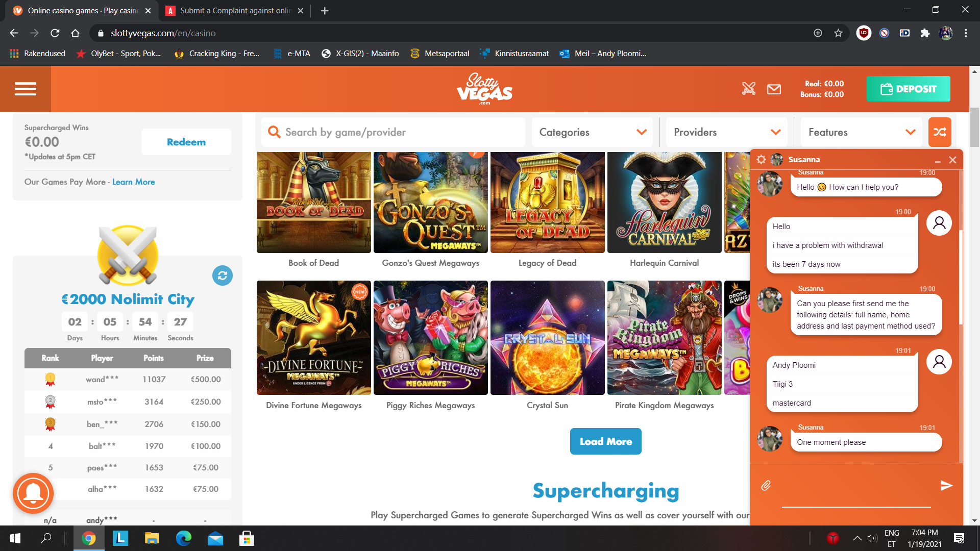This screenshot has width=980, height=551.
Task: Send the chat message arrow
Action: 946,485
